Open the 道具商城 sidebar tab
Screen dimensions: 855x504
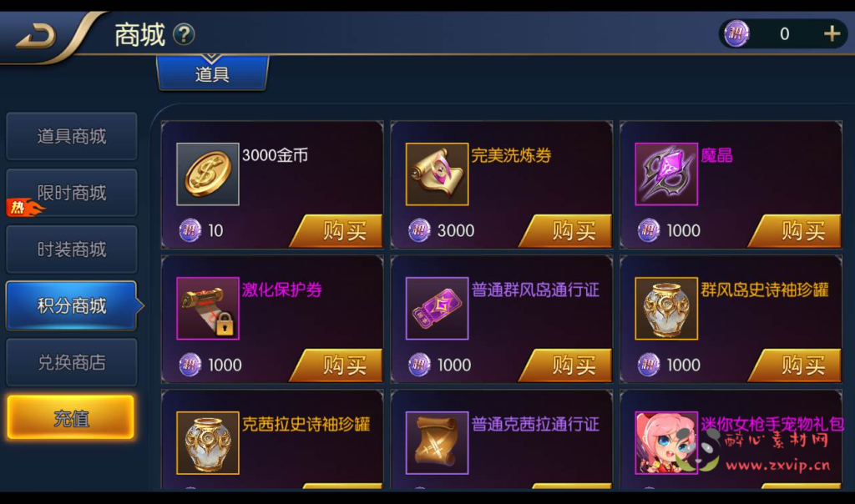point(72,136)
